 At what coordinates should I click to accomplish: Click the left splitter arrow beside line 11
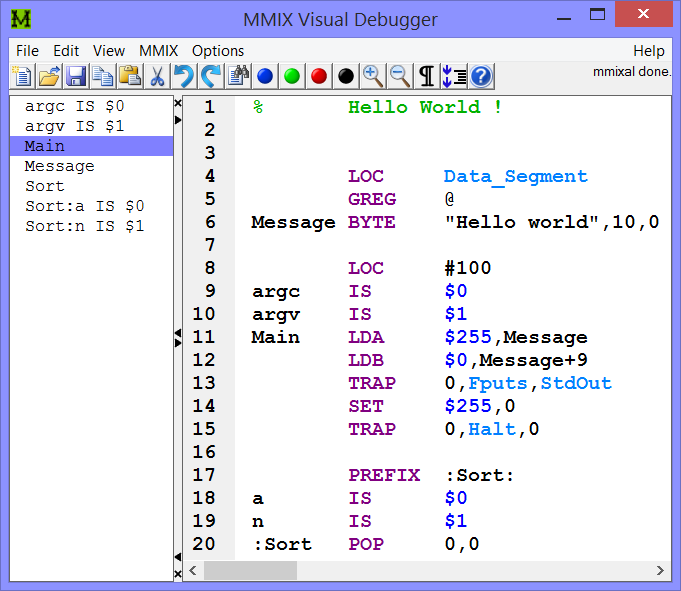pos(178,333)
